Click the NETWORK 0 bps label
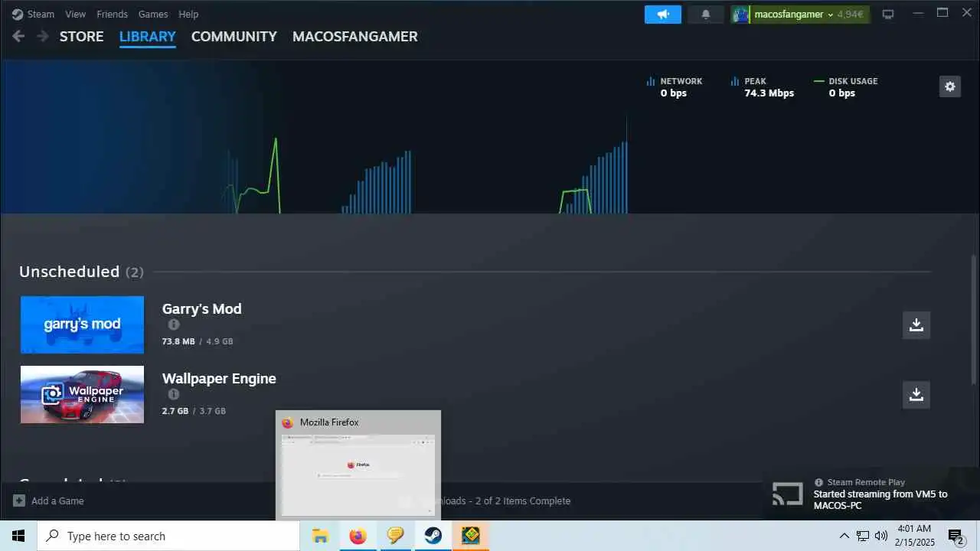Viewport: 980px width, 551px height. pyautogui.click(x=675, y=87)
